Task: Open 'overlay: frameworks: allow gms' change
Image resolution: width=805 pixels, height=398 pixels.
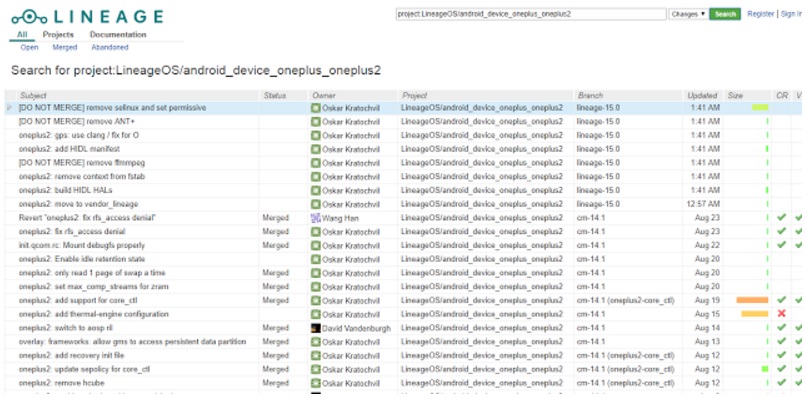Action: (132, 342)
